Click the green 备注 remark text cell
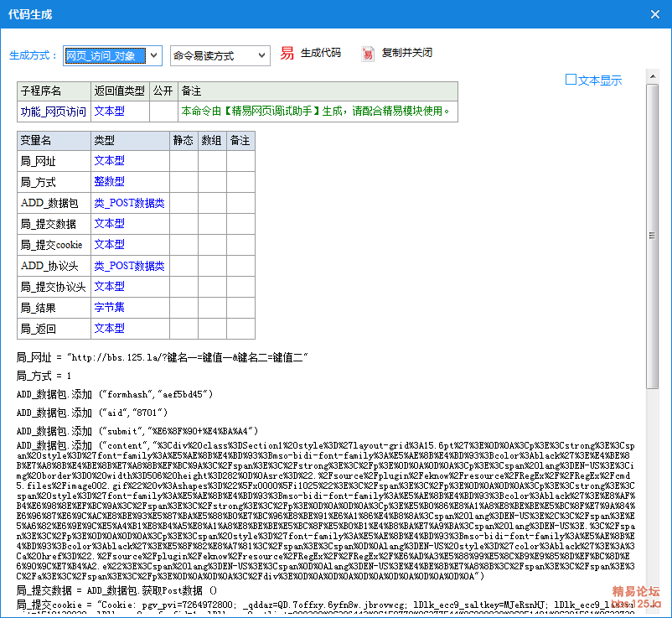The width and height of the screenshot is (672, 618). tap(317, 111)
